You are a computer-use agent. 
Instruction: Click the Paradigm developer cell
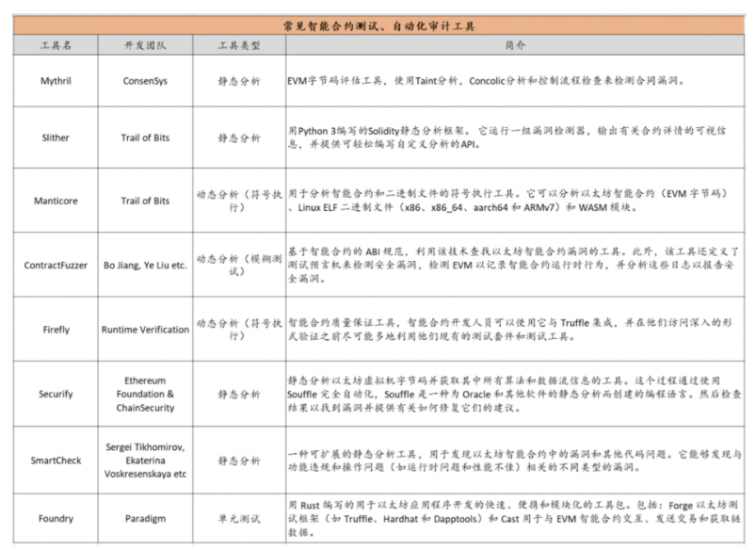pos(145,519)
